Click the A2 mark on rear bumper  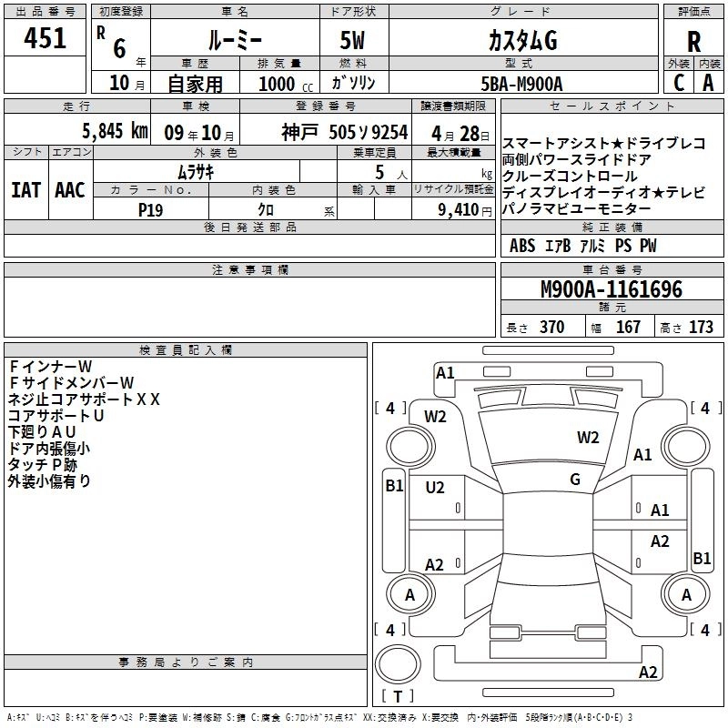click(x=648, y=672)
